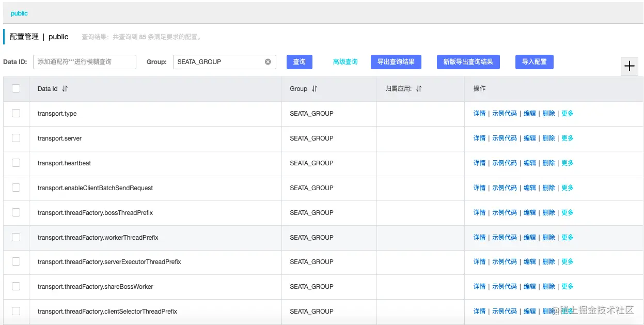This screenshot has height=325, width=644.
Task: Open 示例代码 for transport.server
Action: pyautogui.click(x=504, y=138)
